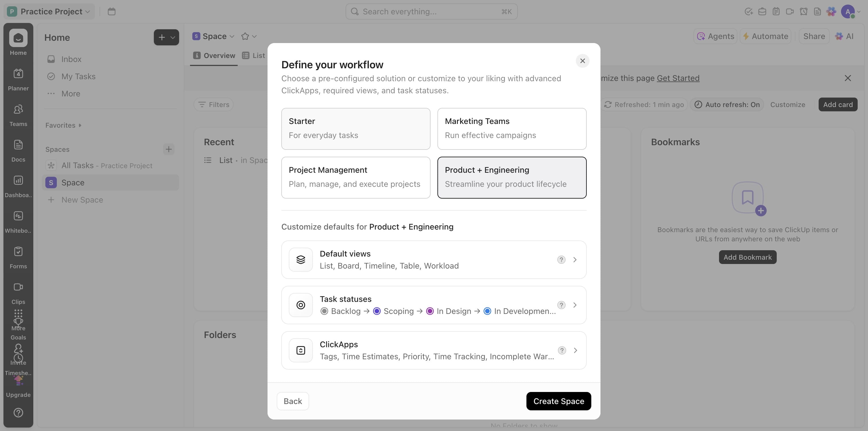Go to Teams in sidebar
This screenshot has width=868, height=431.
(x=18, y=115)
